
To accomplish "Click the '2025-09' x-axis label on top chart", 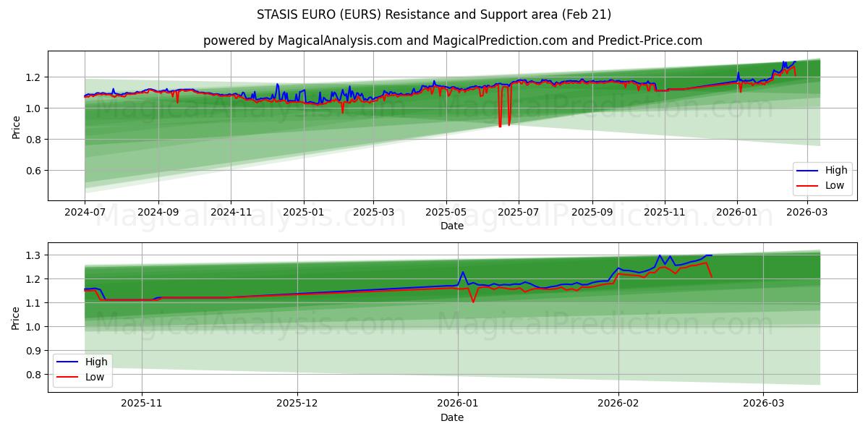I will 592,213.
